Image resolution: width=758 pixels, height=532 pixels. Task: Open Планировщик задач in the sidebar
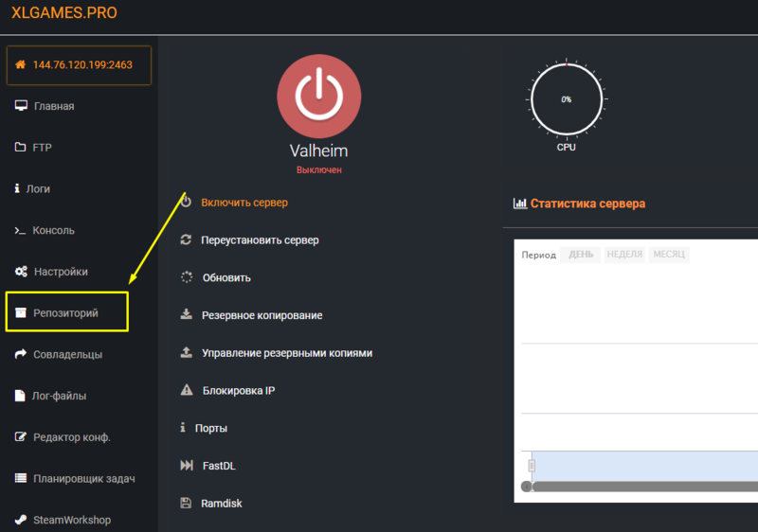click(83, 478)
